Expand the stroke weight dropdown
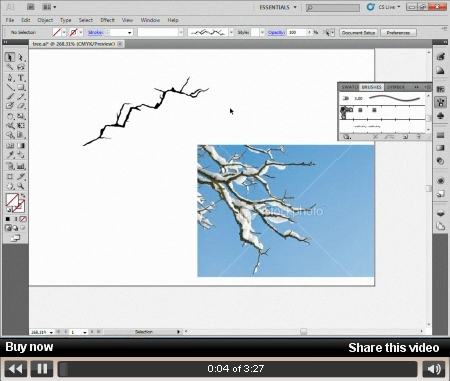Image resolution: width=450 pixels, height=381 pixels. (130, 33)
